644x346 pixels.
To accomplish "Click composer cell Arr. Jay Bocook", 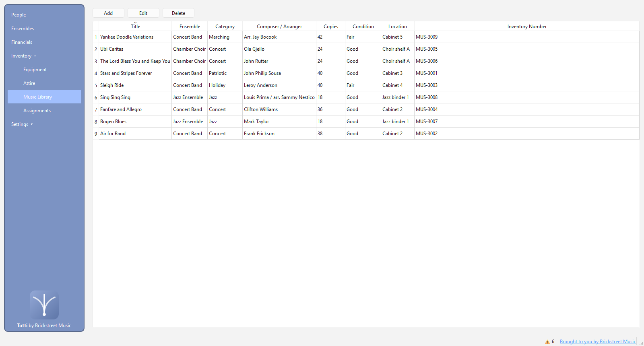I will pyautogui.click(x=279, y=37).
